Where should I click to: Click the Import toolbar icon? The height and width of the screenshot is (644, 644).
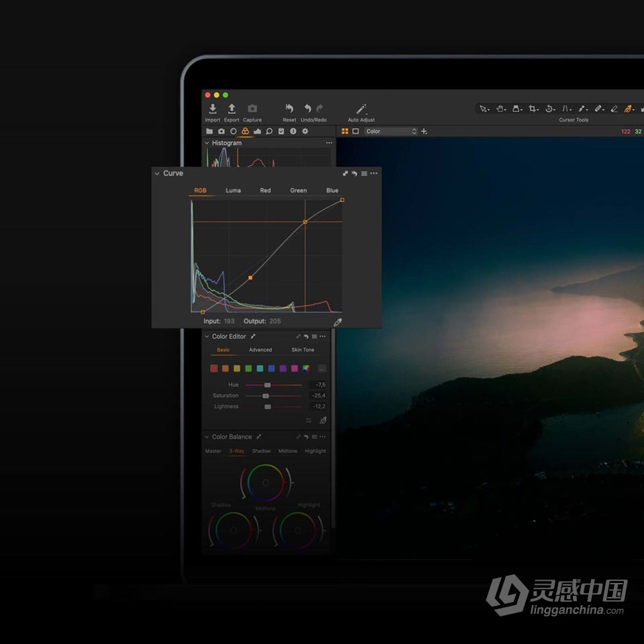213,109
